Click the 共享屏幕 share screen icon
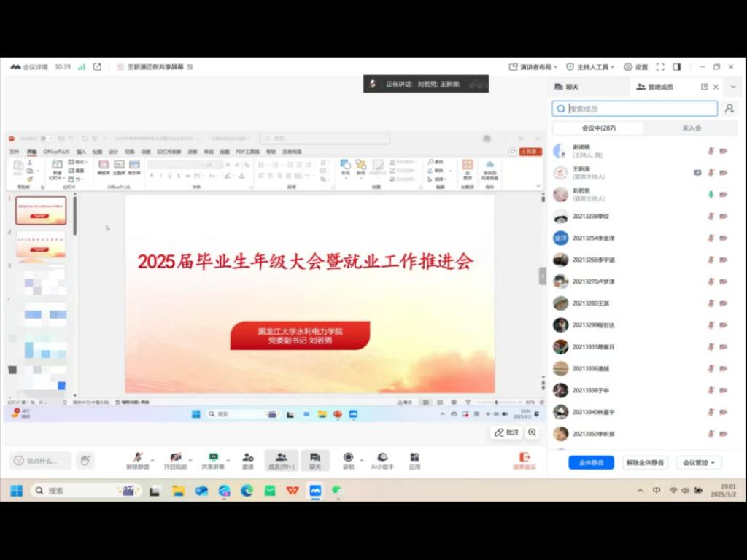The width and height of the screenshot is (747, 560). [x=213, y=460]
